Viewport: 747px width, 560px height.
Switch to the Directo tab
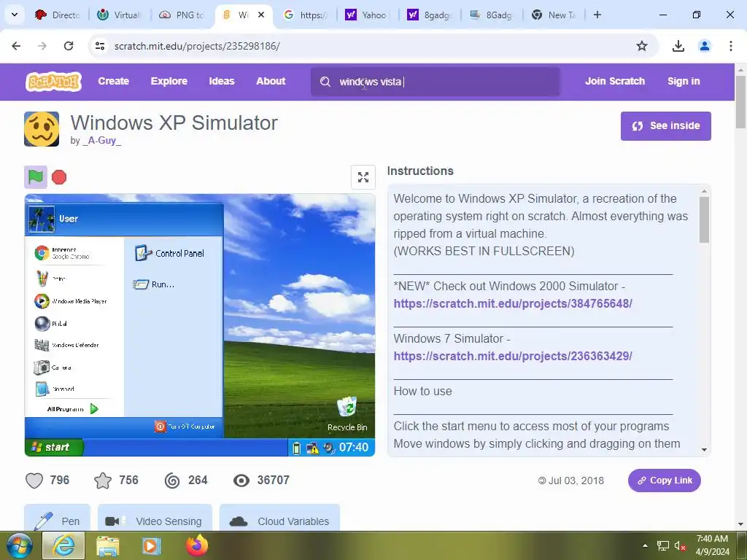[58, 15]
